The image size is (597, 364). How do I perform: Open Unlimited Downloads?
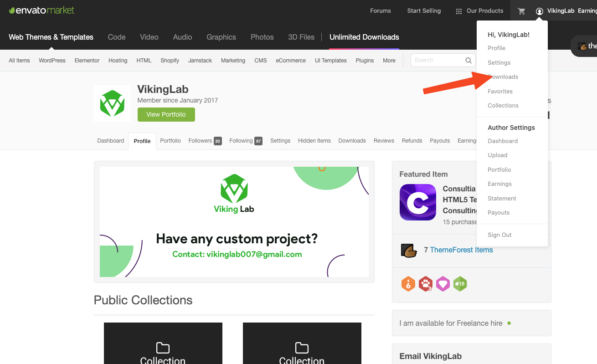coord(364,37)
